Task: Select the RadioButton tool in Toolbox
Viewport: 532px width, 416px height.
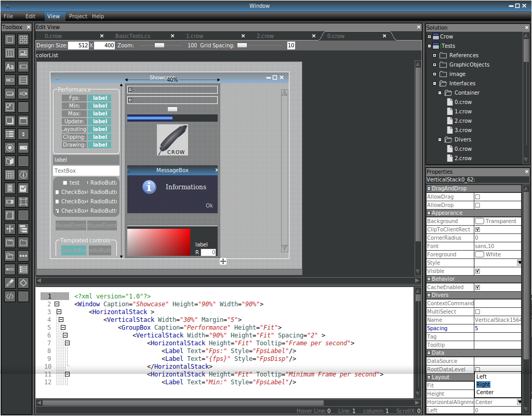Action: pyautogui.click(x=10, y=148)
